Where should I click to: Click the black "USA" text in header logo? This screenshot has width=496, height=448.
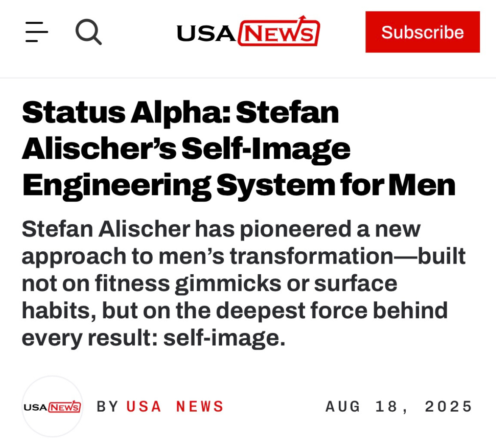coord(206,33)
